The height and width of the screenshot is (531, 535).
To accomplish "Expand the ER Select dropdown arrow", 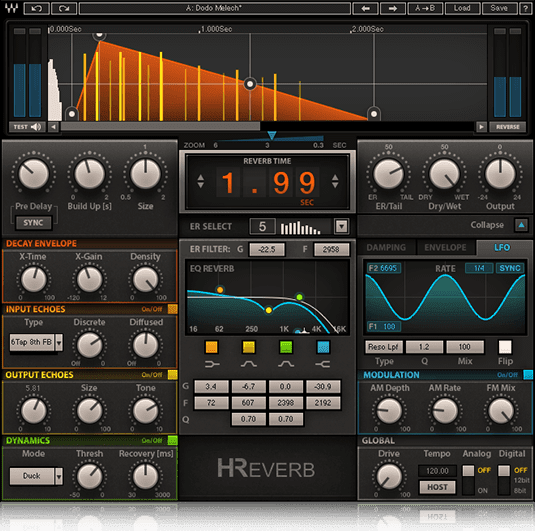I will click(x=342, y=226).
